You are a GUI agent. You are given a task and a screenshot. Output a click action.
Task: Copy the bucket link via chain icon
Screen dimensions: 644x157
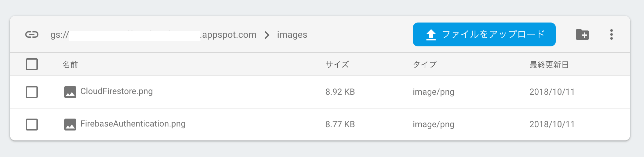pos(32,34)
